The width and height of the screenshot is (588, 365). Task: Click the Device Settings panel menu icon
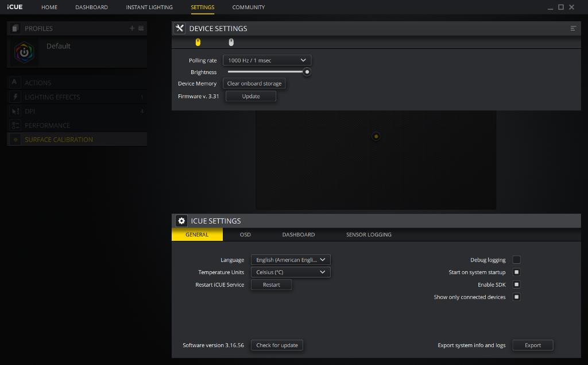(x=573, y=28)
